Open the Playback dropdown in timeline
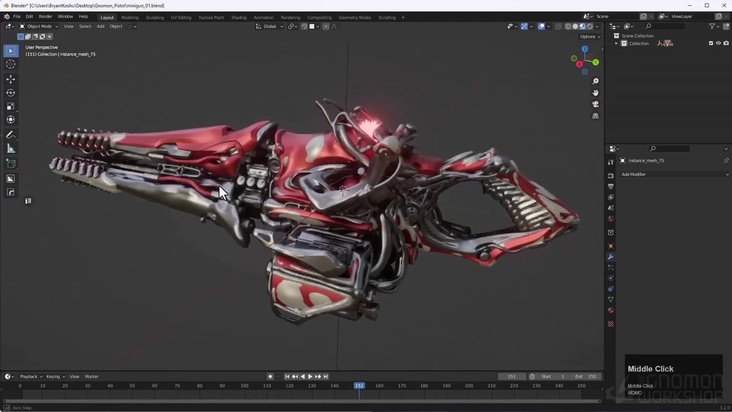Viewport: 732px width, 412px height. [x=31, y=377]
